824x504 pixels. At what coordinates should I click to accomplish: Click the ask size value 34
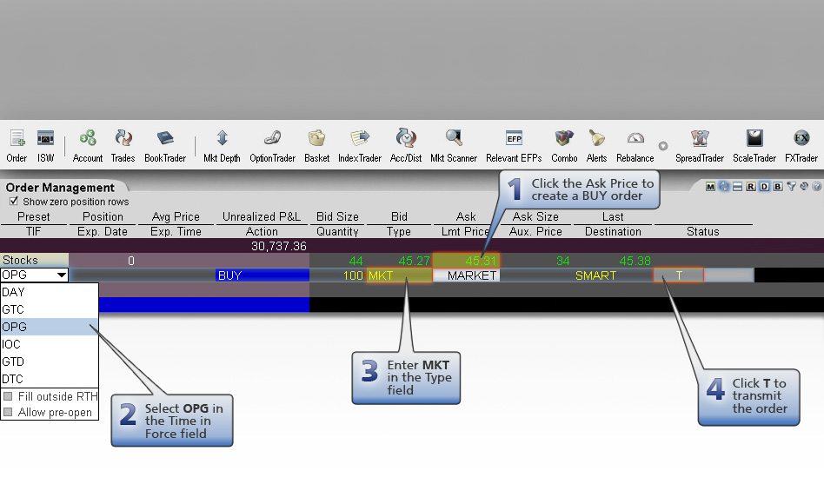click(x=563, y=261)
